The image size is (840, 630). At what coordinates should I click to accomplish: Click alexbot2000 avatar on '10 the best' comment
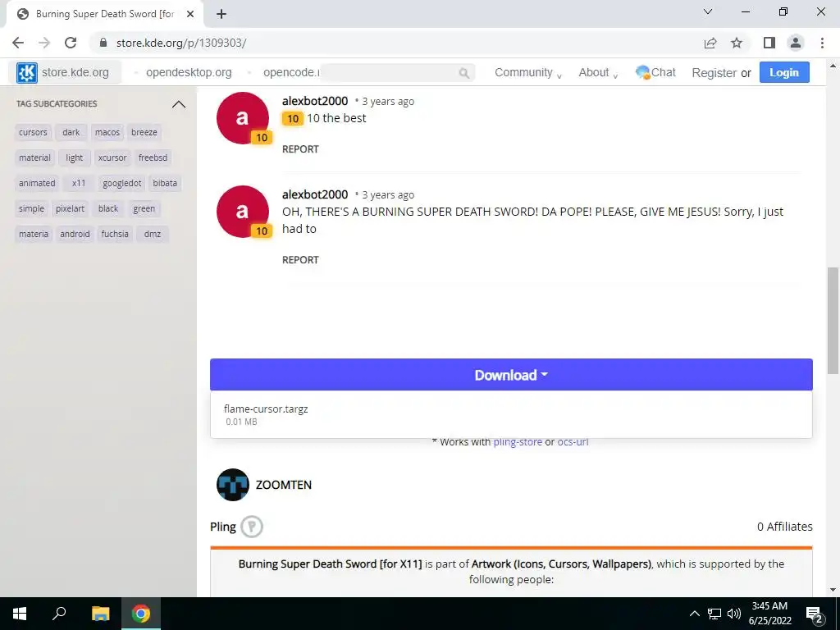pos(243,118)
